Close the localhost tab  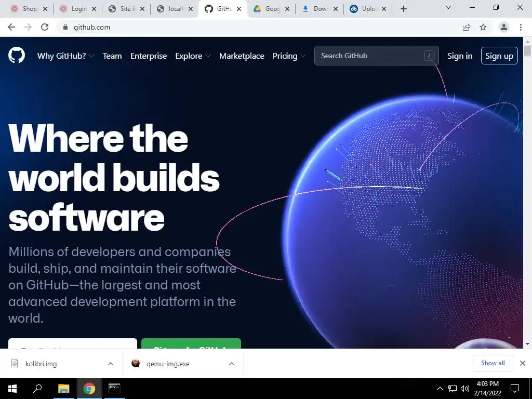pyautogui.click(x=191, y=9)
